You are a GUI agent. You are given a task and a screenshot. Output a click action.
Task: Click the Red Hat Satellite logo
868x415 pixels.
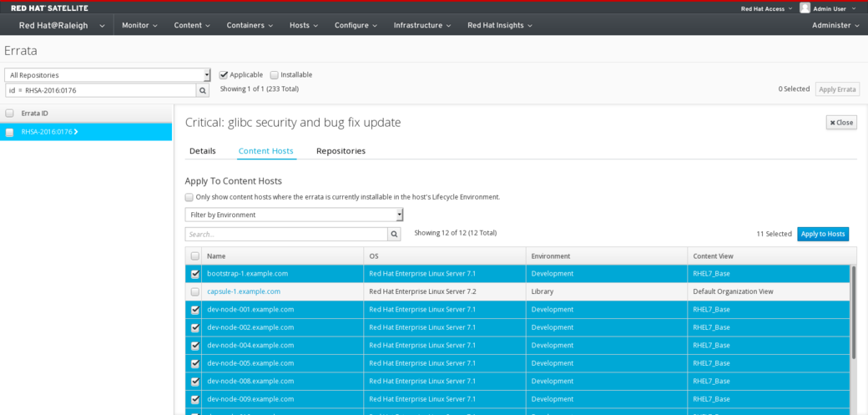tap(49, 8)
